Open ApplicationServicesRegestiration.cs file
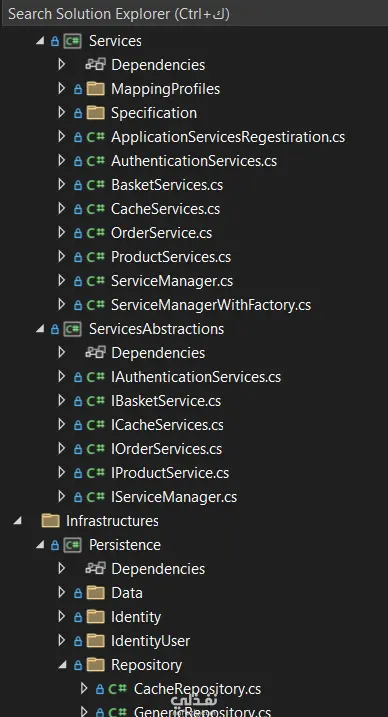The width and height of the screenshot is (388, 717). (x=228, y=137)
